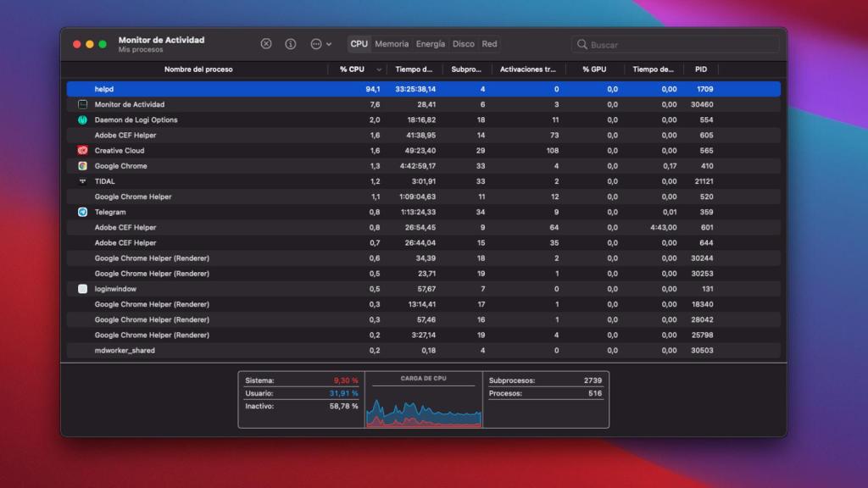Click the quit process (X) icon
Screen dimensions: 868x488
coord(266,43)
